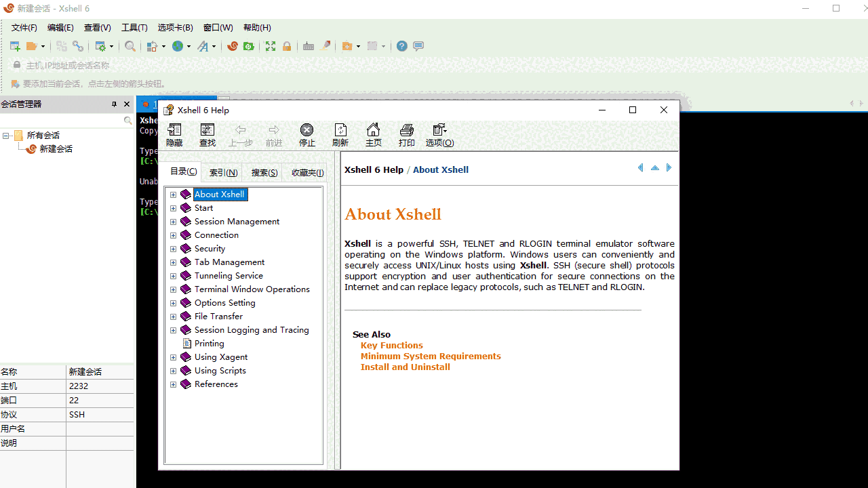Screen dimensions: 868x488
Task: Refresh the current help page
Action: tap(340, 134)
